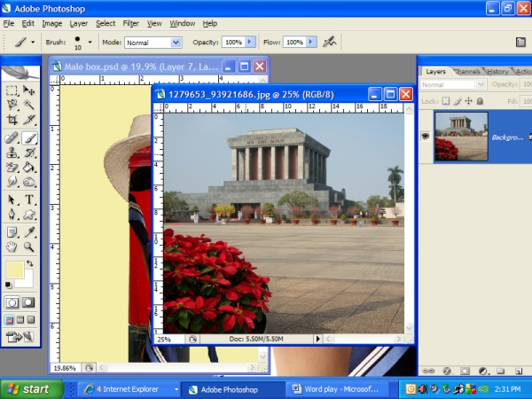Open the Opacity slider arrow
This screenshot has height=399, width=532.
(250, 42)
